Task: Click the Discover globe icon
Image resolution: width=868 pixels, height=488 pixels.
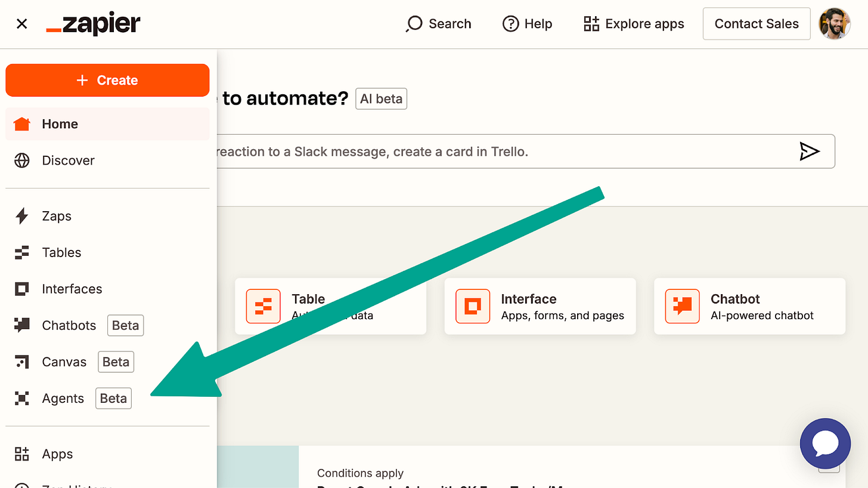Action: point(22,160)
